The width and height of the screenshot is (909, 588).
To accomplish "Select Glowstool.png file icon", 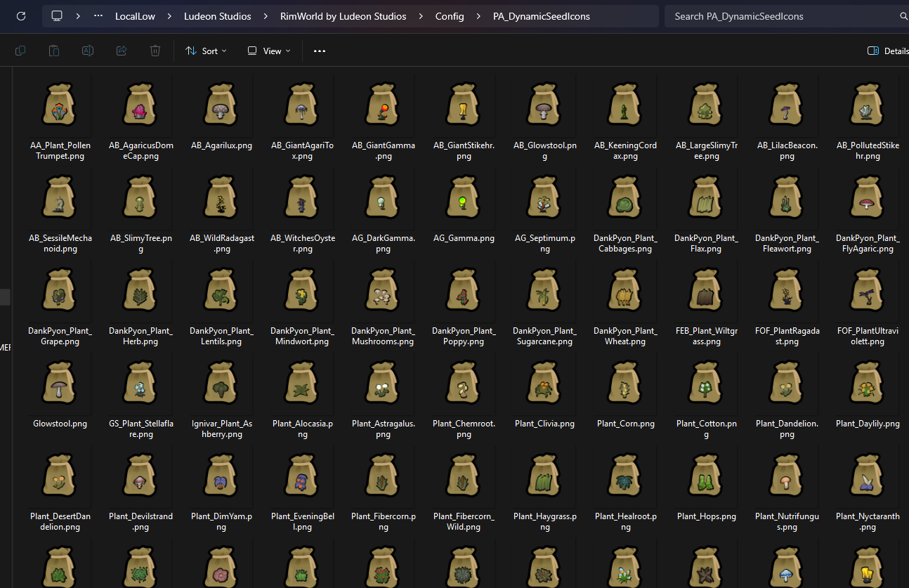I will point(60,383).
